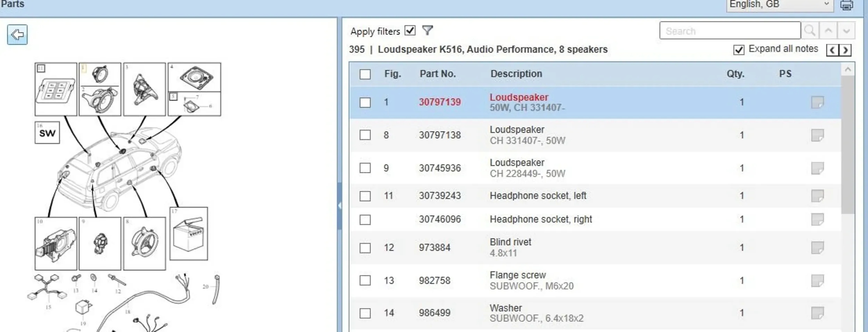868x332 pixels.
Task: Jump to next search result arrow
Action: tap(846, 31)
